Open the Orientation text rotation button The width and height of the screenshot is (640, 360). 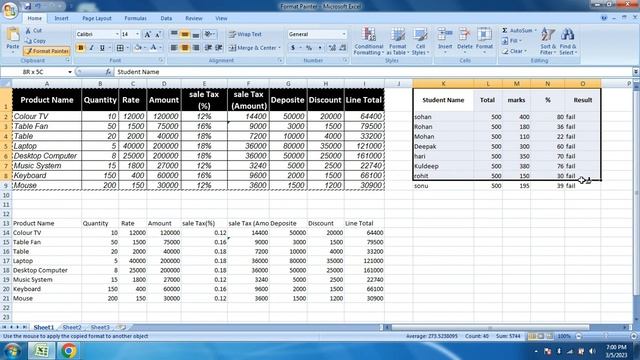click(x=210, y=34)
